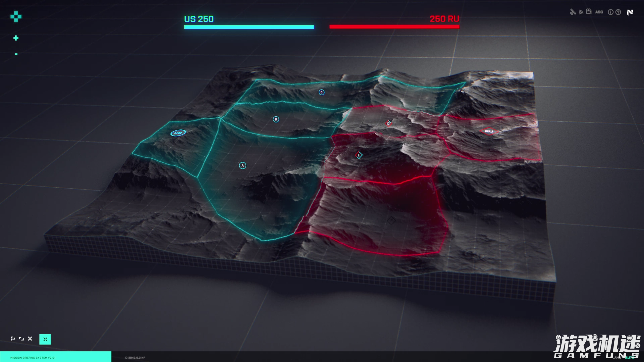Click the teal square X button

click(x=45, y=339)
